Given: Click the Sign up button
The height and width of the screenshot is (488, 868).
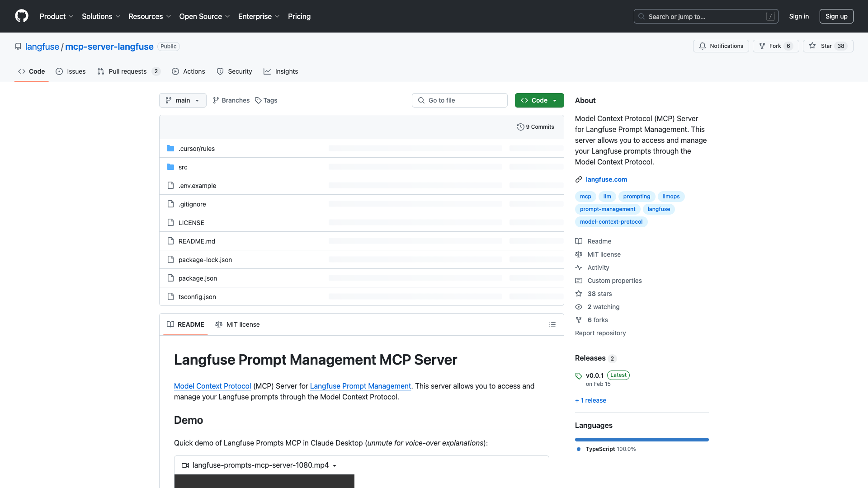Looking at the screenshot, I should click(836, 16).
